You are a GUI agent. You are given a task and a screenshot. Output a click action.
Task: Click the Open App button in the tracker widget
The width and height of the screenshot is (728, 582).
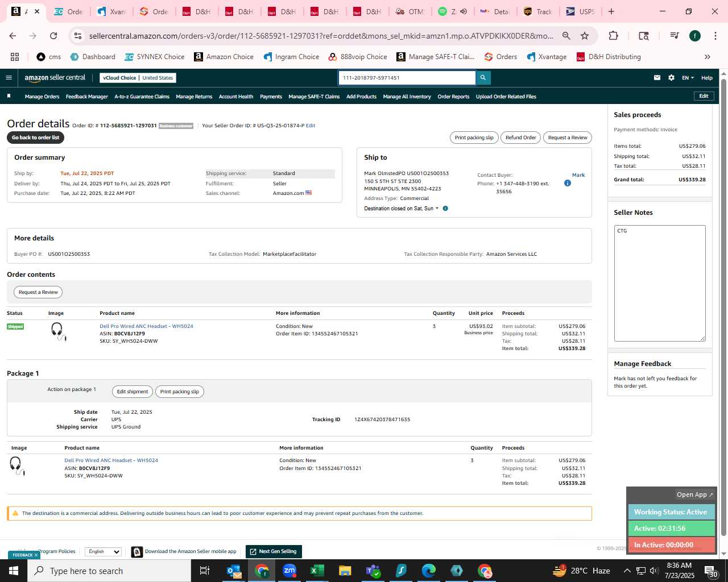(x=694, y=494)
